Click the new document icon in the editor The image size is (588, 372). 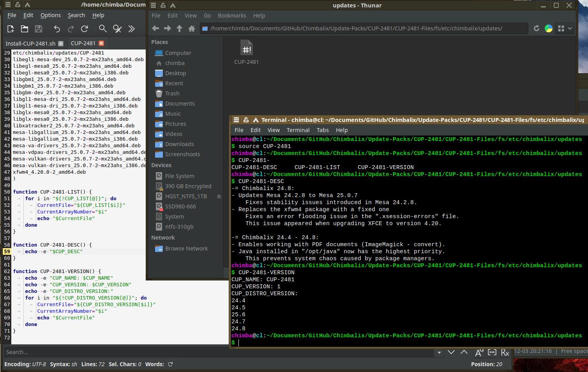click(11, 29)
